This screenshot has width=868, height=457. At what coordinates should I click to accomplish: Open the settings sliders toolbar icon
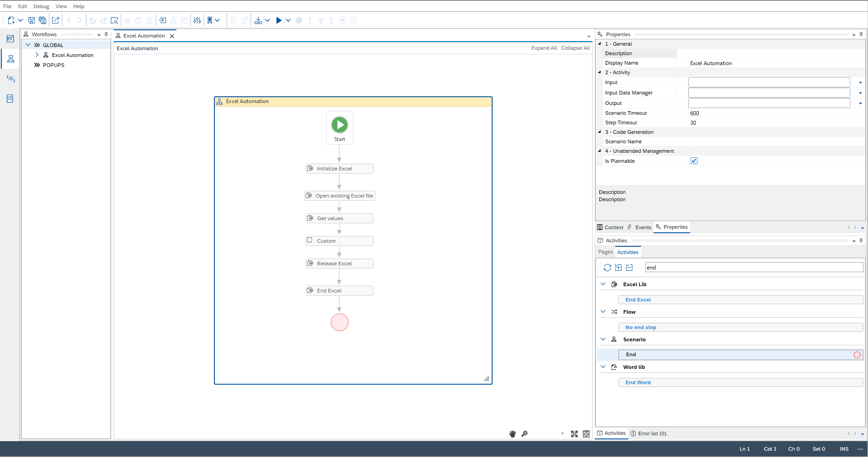pos(197,20)
